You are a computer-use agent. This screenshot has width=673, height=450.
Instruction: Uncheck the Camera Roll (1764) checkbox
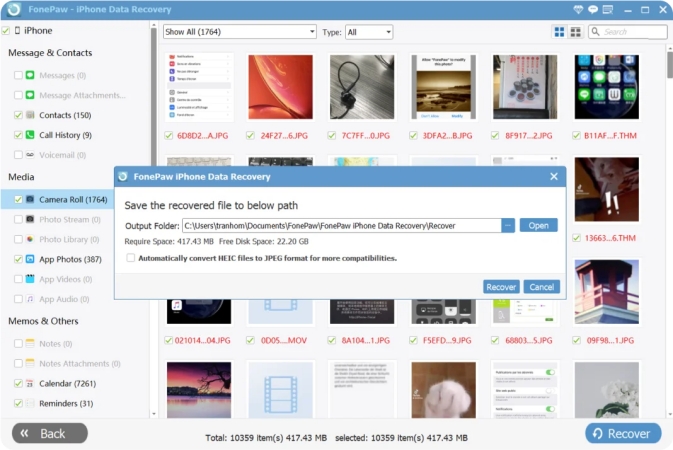pos(18,199)
